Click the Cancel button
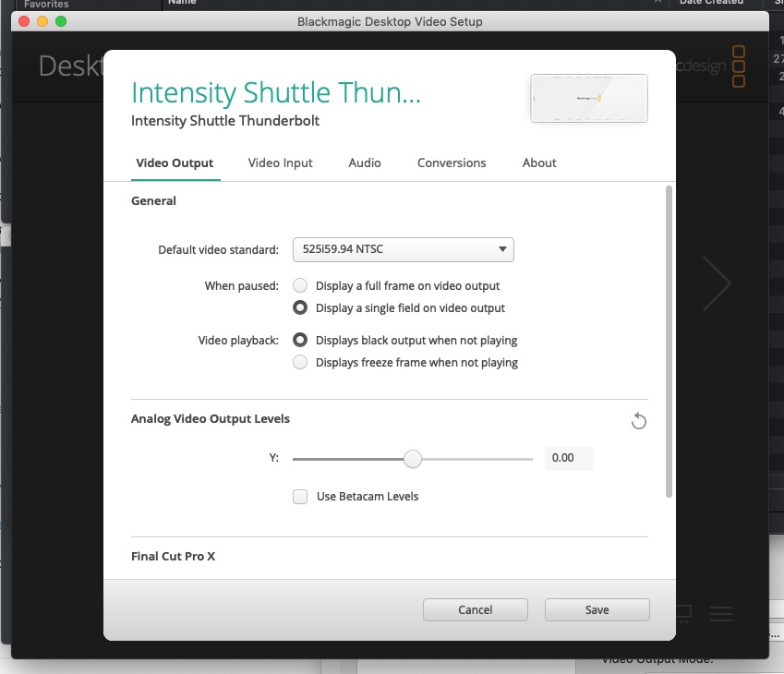This screenshot has height=674, width=784. click(x=475, y=610)
